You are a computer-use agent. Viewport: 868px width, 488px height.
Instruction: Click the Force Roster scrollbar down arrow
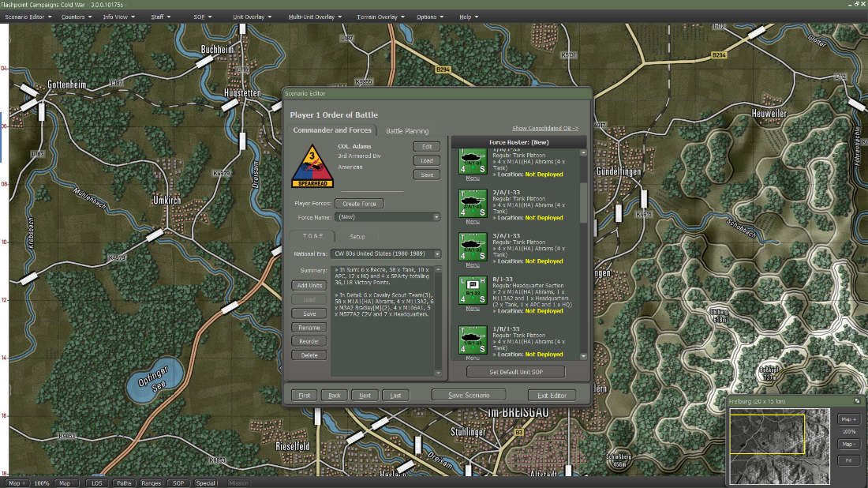pos(583,357)
